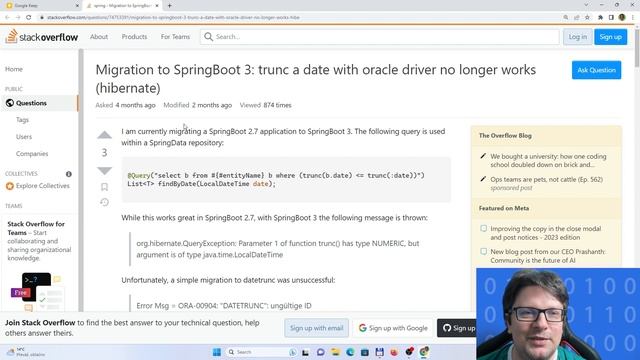Open 'Ops teams are pets, not cattle' post
640x360 pixels.
[x=546, y=179]
